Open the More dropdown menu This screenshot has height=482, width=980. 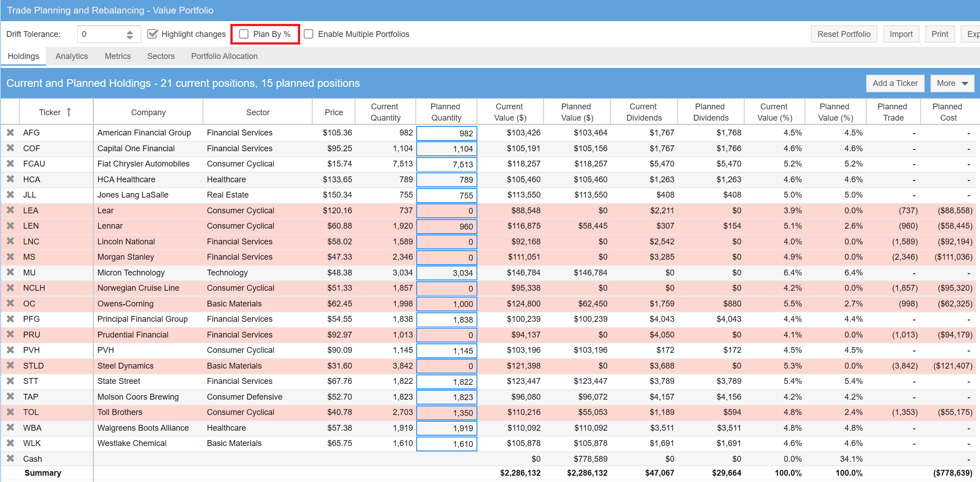tap(952, 83)
